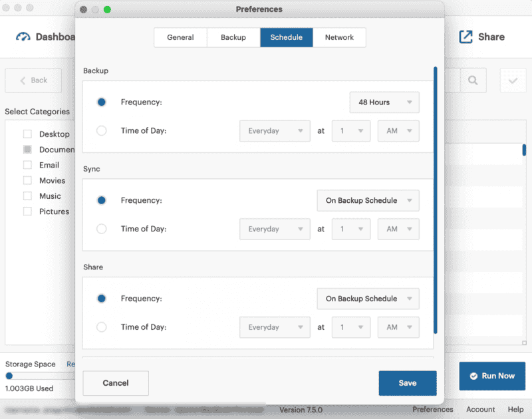Select Backup Time of Day radio button
The height and width of the screenshot is (419, 532).
click(101, 131)
